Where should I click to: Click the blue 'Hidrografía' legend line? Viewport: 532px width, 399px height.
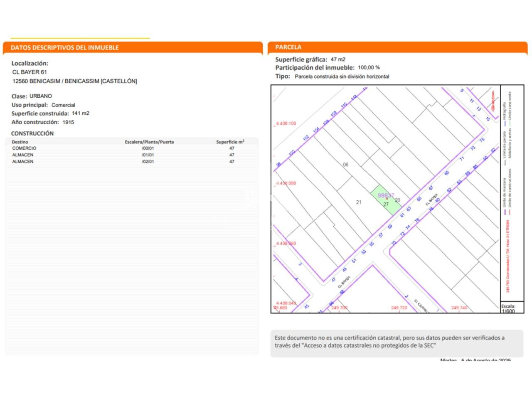click(x=505, y=123)
